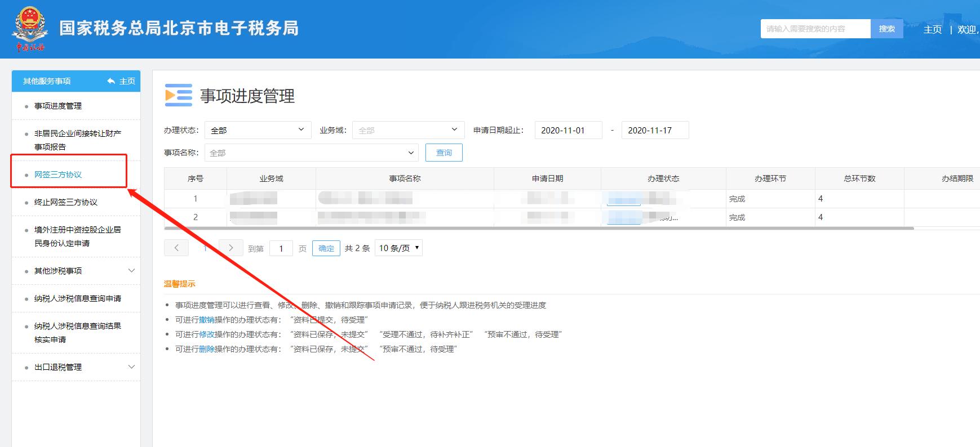
Task: Click the 删除 highlighted word in tips
Action: [207, 349]
